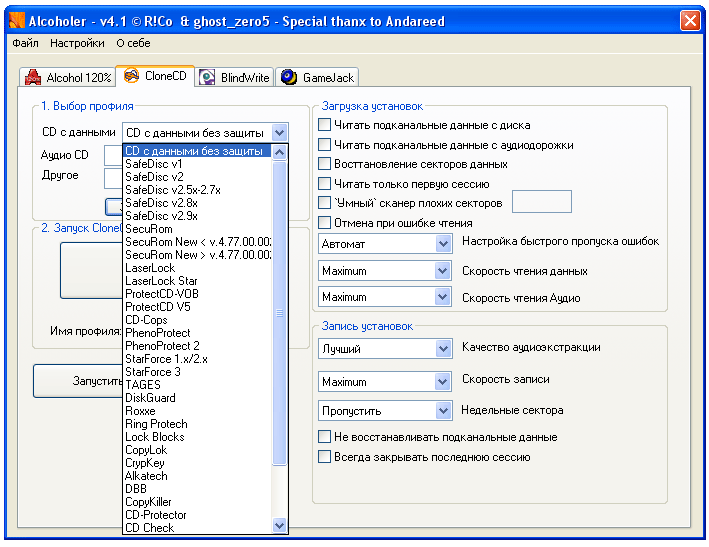Select 'SafeDisc v1' profile

198,164
